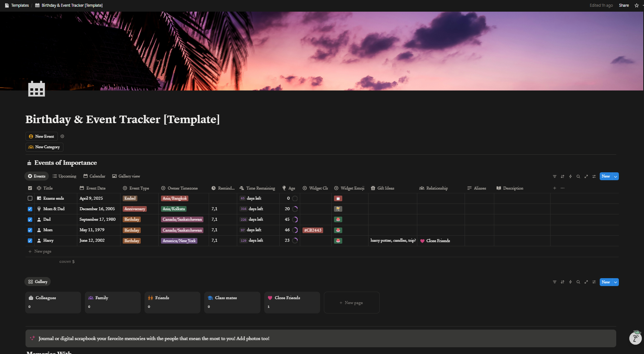Click the lightning automations icon above the Gallery

tap(570, 282)
